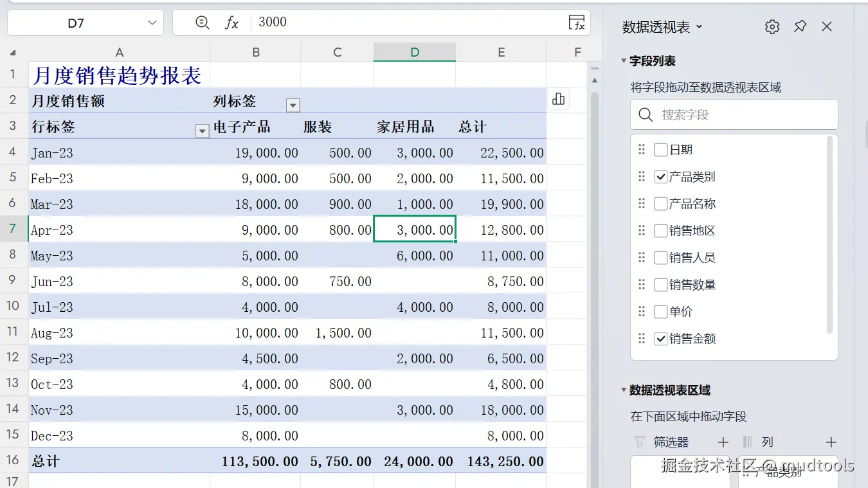The height and width of the screenshot is (488, 868).
Task: Click drag handle beside 产品类别 field
Action: (641, 177)
